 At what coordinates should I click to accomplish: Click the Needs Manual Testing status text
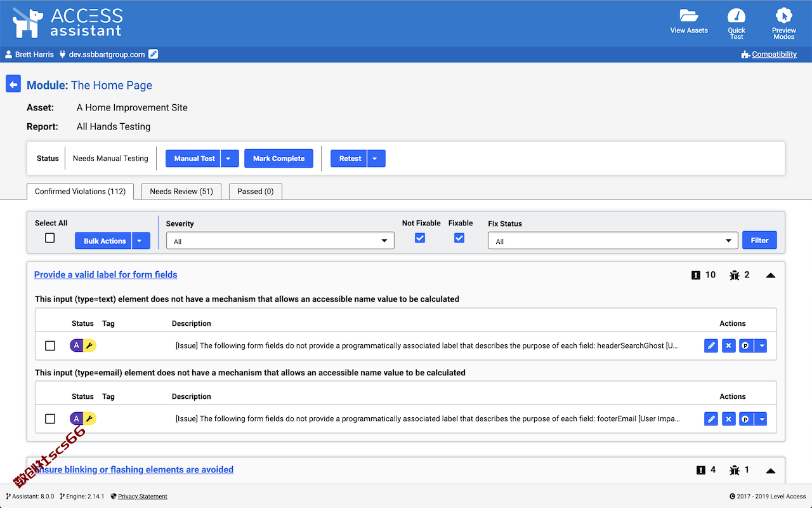tap(110, 159)
